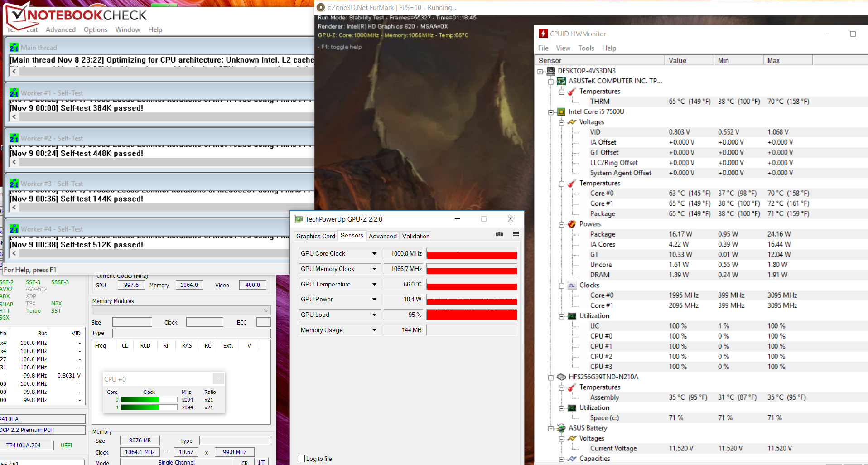This screenshot has height=465, width=868.
Task: Collapse the ASUS Battery node
Action: point(551,428)
